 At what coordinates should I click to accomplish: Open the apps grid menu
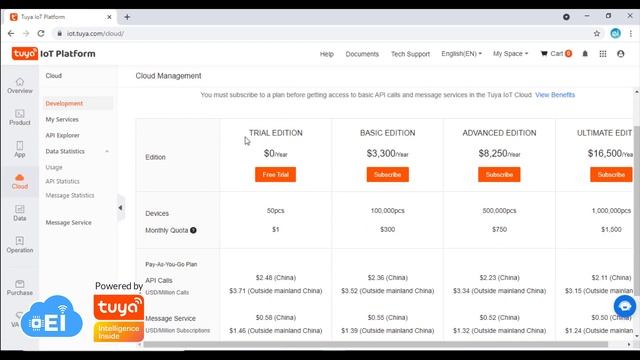[603, 53]
